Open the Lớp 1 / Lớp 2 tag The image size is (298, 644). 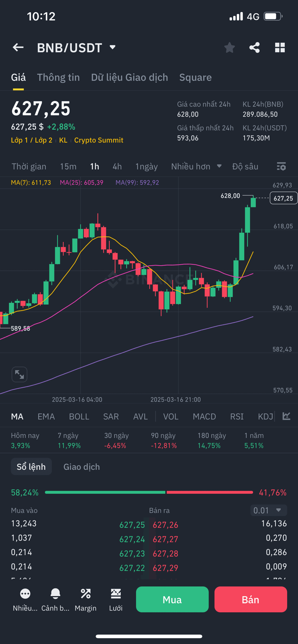32,140
